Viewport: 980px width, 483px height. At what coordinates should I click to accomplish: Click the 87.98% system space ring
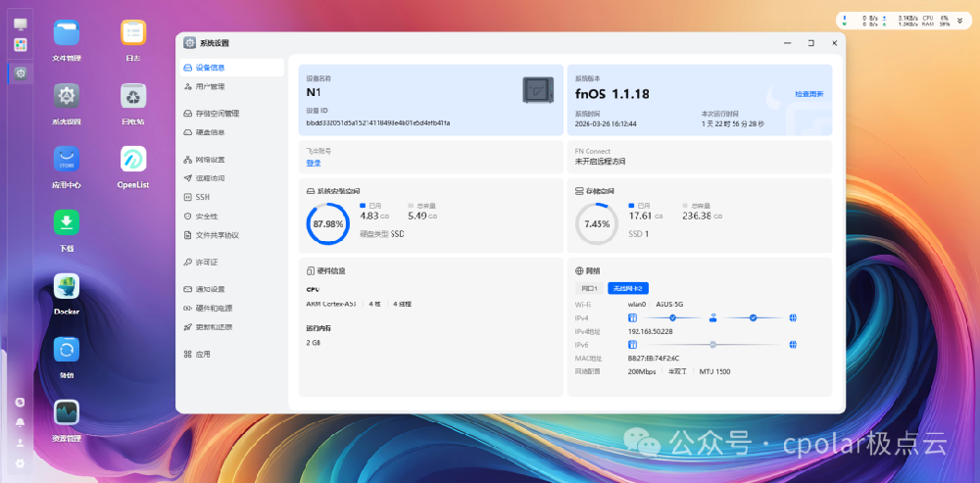[x=328, y=223]
